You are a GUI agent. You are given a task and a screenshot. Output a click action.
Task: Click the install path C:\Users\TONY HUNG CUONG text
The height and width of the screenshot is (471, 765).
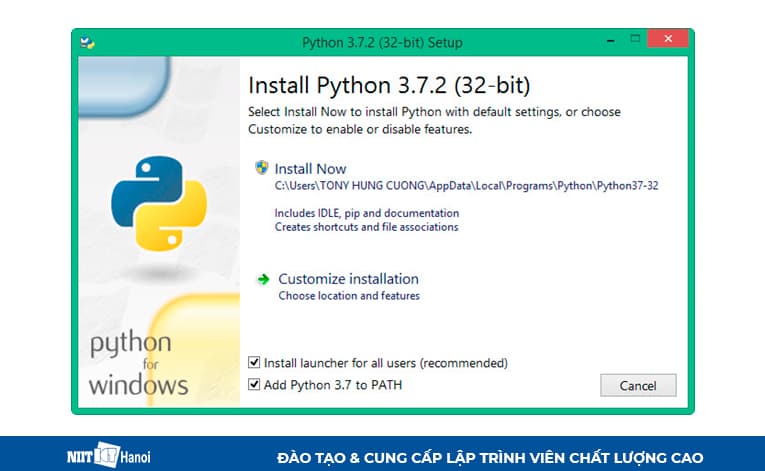coord(466,186)
